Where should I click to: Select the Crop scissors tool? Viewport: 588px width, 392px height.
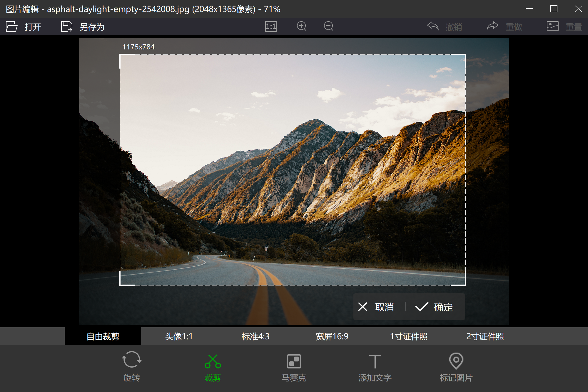point(213,362)
